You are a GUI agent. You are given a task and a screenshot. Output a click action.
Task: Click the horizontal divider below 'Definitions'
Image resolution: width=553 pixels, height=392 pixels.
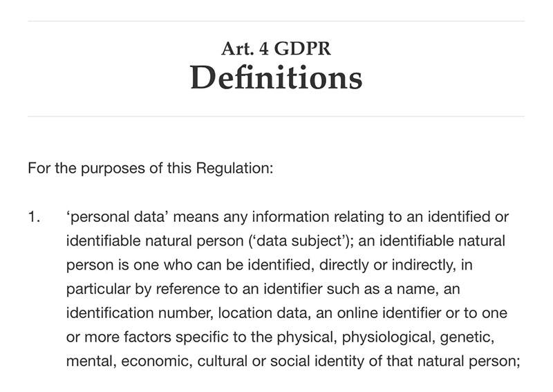(276, 116)
